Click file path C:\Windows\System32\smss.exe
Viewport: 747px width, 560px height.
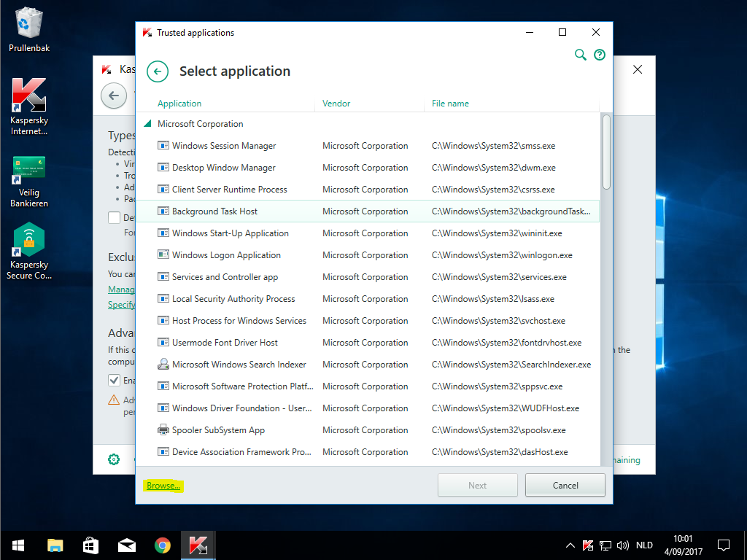coord(494,146)
